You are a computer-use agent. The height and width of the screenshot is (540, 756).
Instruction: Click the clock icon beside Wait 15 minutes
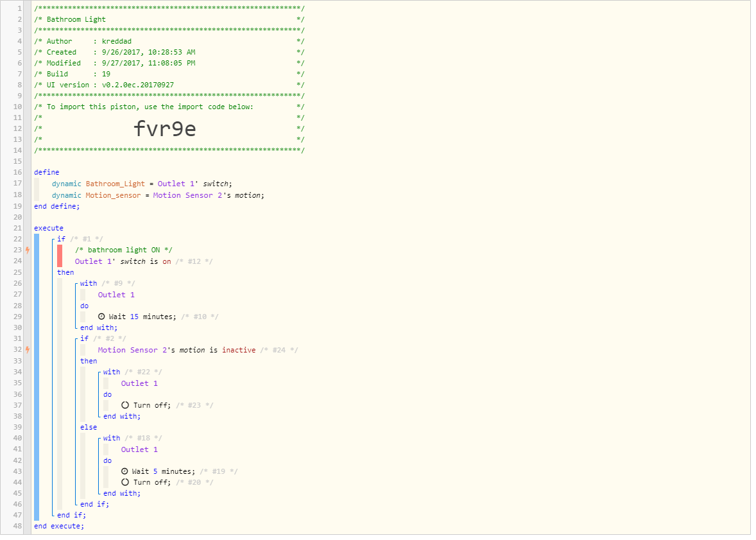[x=101, y=317]
